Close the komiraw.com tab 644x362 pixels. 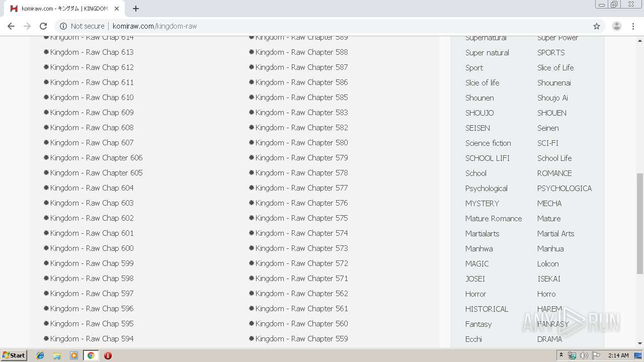117,9
